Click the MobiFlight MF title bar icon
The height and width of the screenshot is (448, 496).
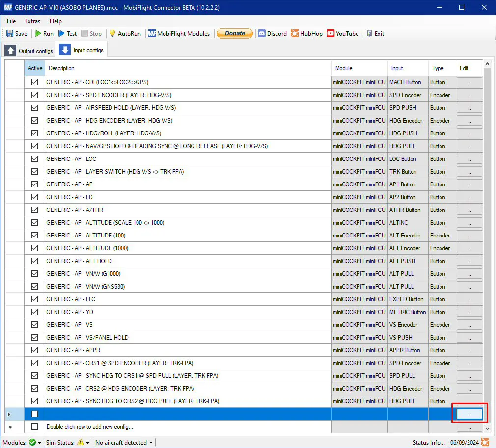[x=8, y=7]
